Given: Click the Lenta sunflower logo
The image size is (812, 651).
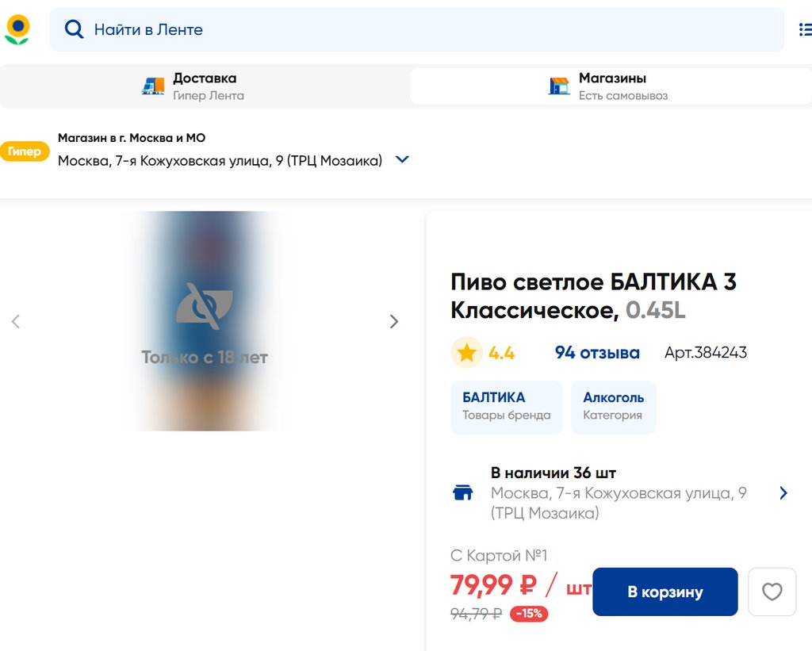Looking at the screenshot, I should pos(17,29).
